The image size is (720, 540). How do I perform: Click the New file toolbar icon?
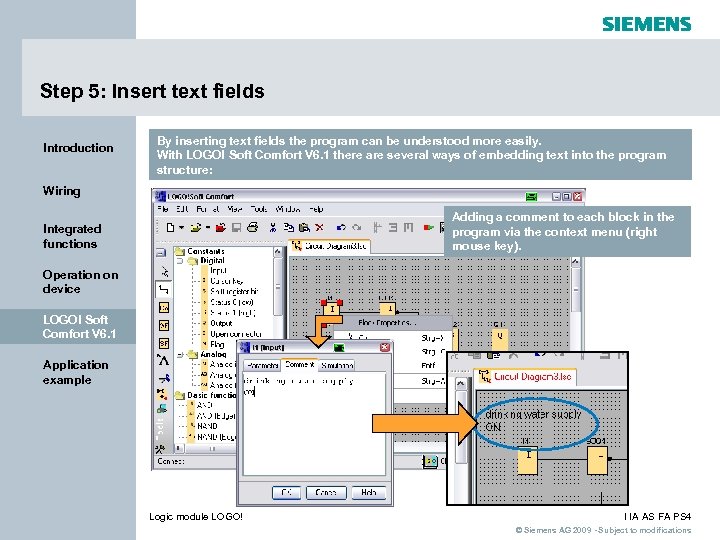pos(170,228)
